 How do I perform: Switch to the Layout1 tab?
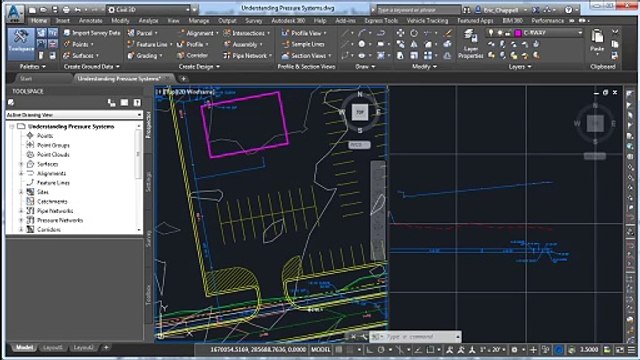click(53, 347)
